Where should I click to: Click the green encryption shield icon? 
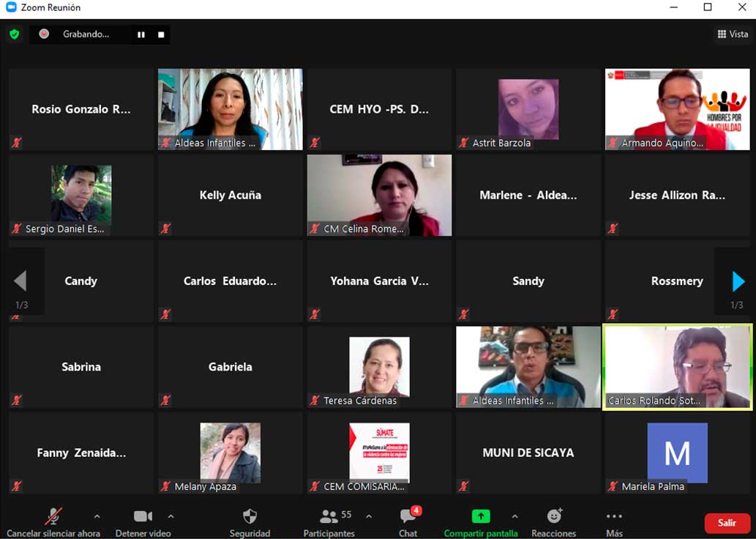pos(14,34)
